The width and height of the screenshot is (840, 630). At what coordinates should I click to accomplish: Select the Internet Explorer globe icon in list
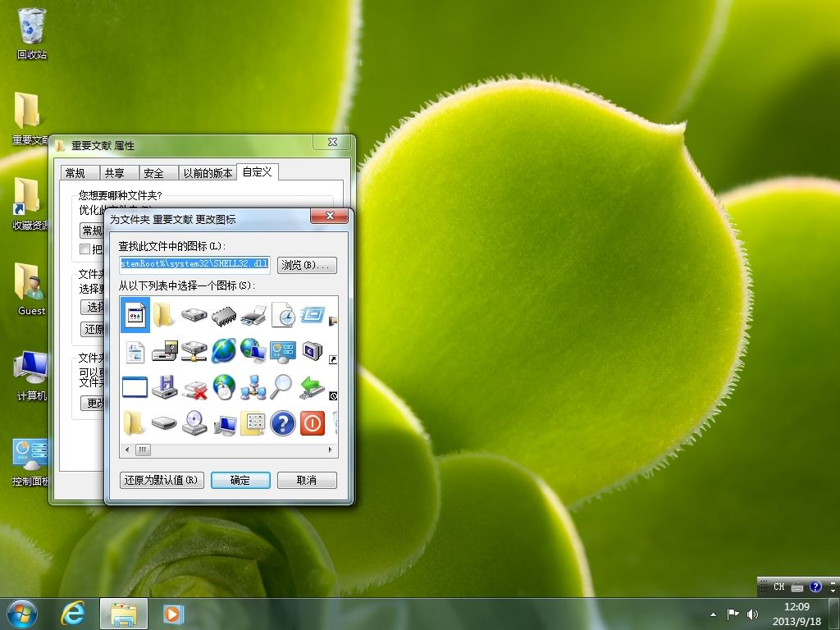tap(224, 351)
